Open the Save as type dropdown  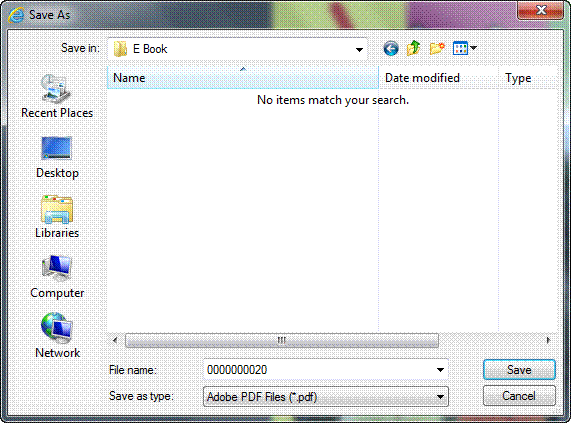[326, 396]
